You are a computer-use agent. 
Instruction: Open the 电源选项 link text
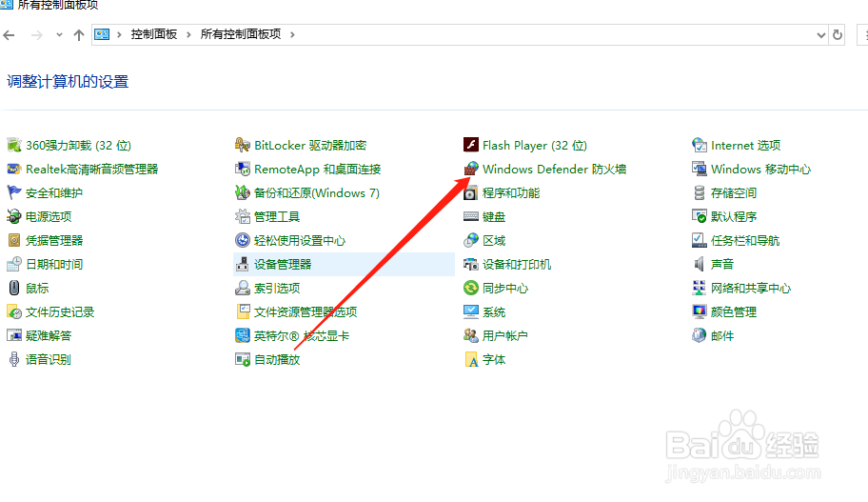click(x=49, y=216)
